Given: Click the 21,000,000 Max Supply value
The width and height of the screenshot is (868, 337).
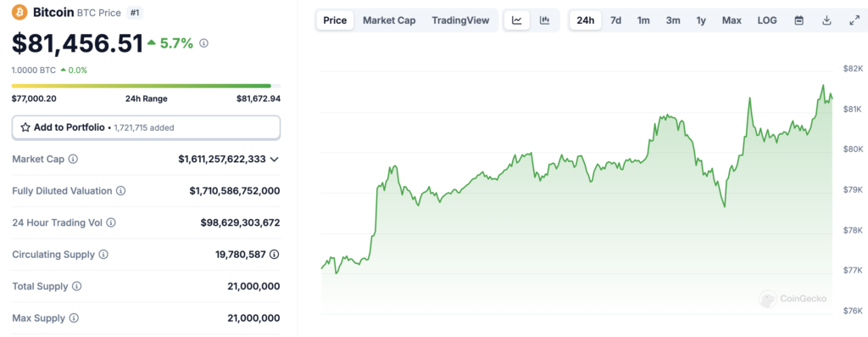Looking at the screenshot, I should tap(253, 318).
